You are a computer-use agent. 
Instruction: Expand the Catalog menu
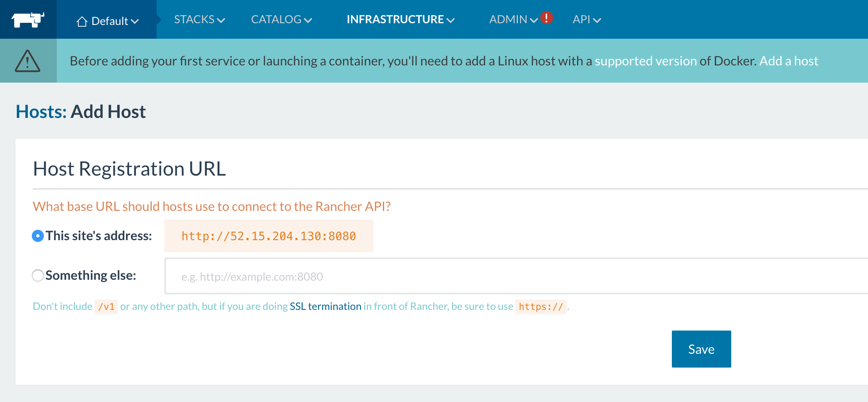281,19
